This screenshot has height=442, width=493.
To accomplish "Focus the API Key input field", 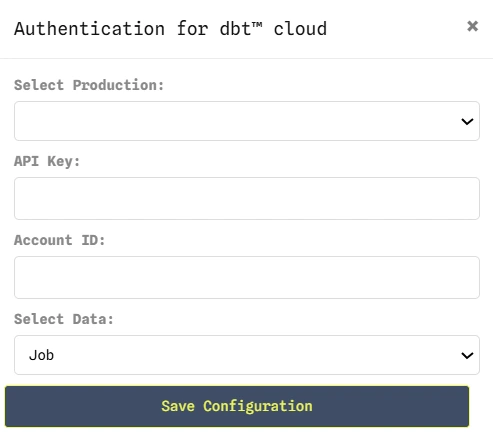I will [x=247, y=198].
